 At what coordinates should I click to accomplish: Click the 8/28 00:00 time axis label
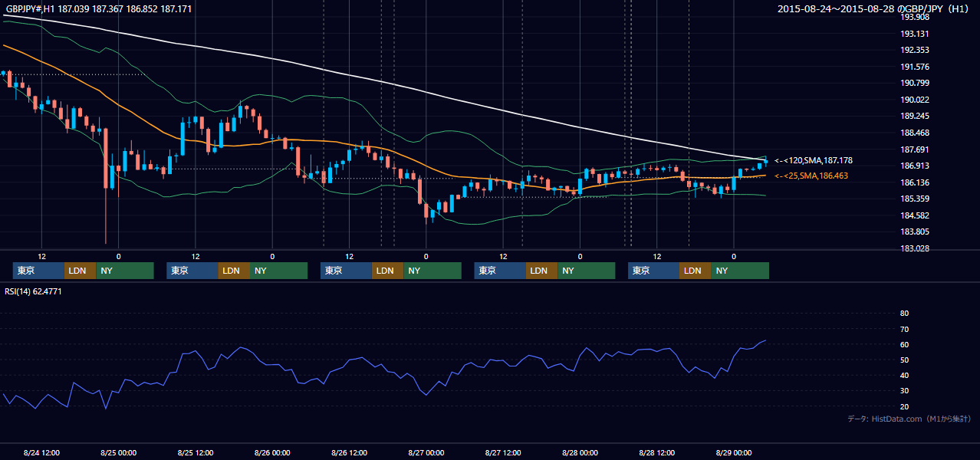click(580, 452)
